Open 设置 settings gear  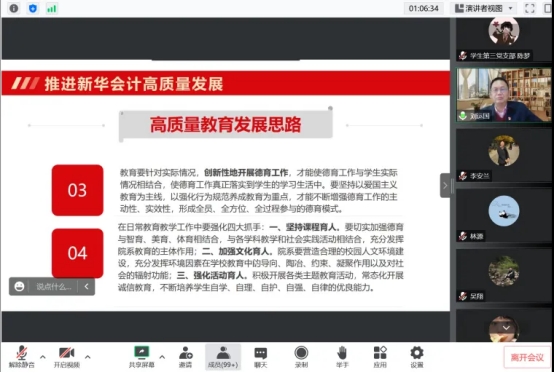[417, 357]
